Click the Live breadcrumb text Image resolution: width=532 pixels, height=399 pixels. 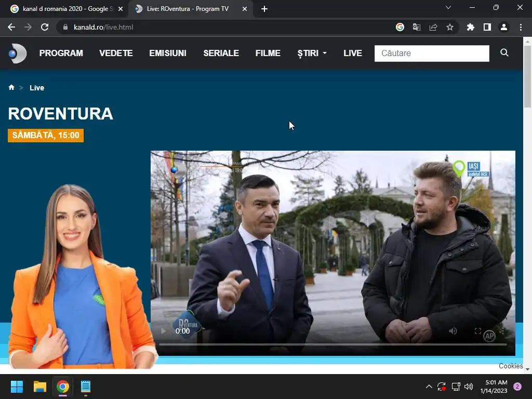[x=37, y=88]
